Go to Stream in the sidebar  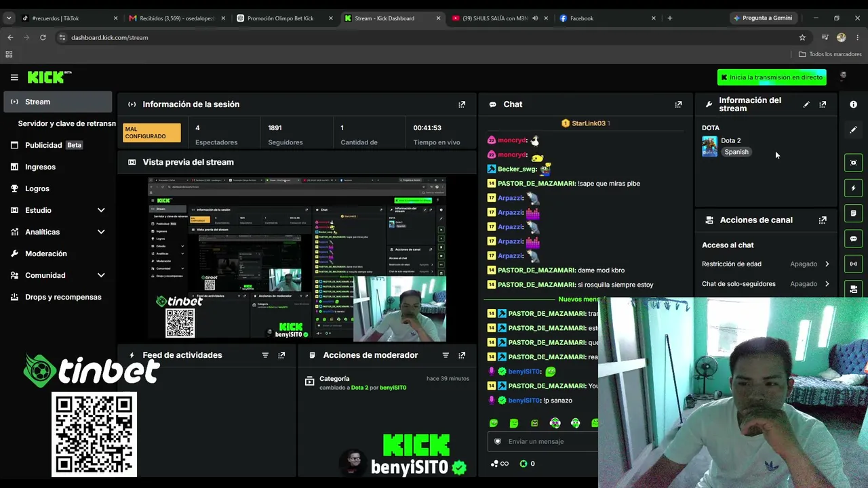click(x=58, y=102)
